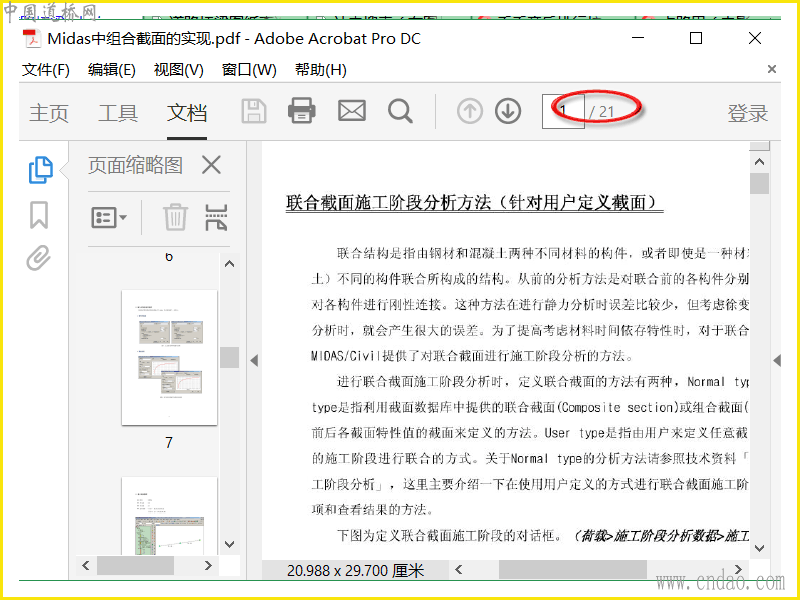Click the document scroll-up arrow
The image size is (800, 600).
click(x=759, y=162)
